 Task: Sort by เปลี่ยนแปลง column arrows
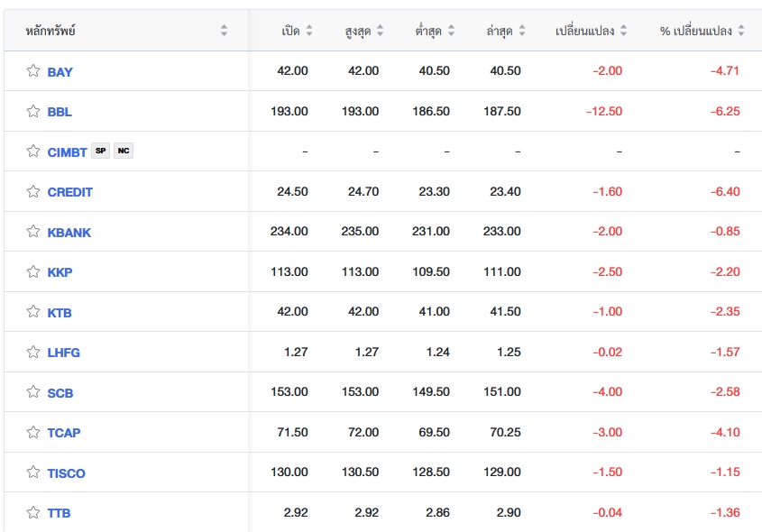(623, 31)
